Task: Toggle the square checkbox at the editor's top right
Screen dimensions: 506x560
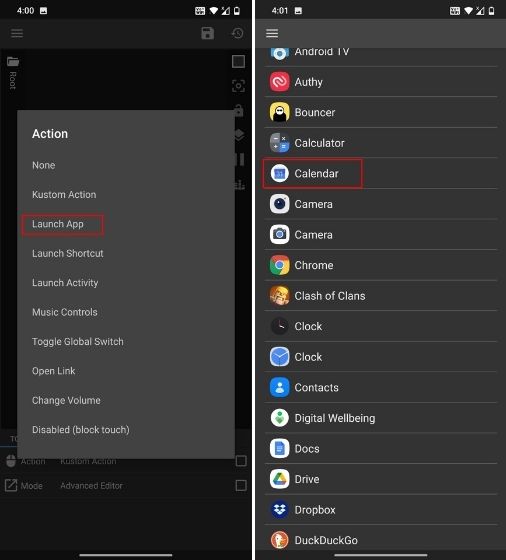Action: coord(238,61)
